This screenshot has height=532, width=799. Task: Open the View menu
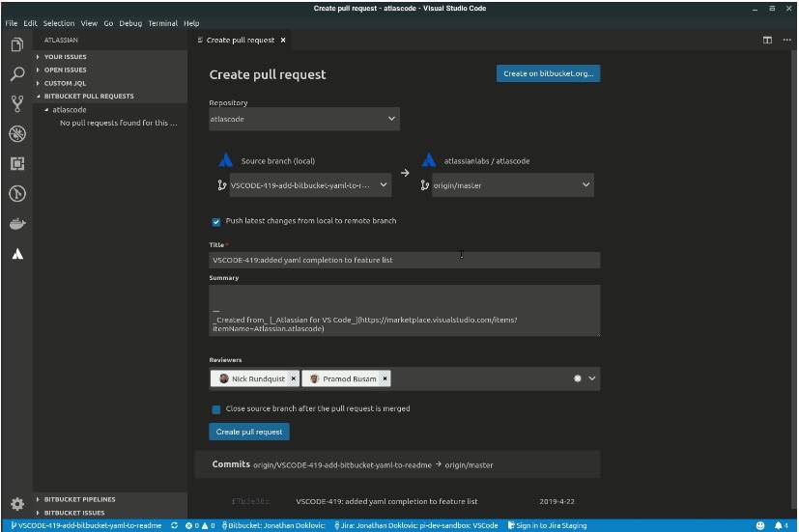[89, 23]
